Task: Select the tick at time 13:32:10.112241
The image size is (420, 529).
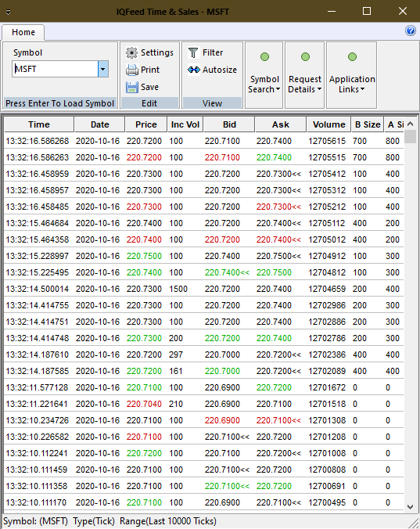Action: (x=204, y=453)
